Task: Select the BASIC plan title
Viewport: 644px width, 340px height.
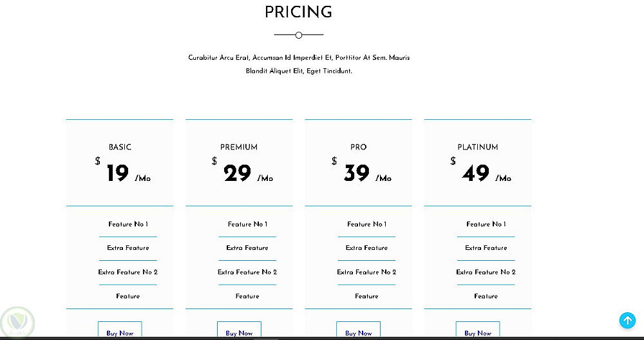Action: (x=120, y=147)
